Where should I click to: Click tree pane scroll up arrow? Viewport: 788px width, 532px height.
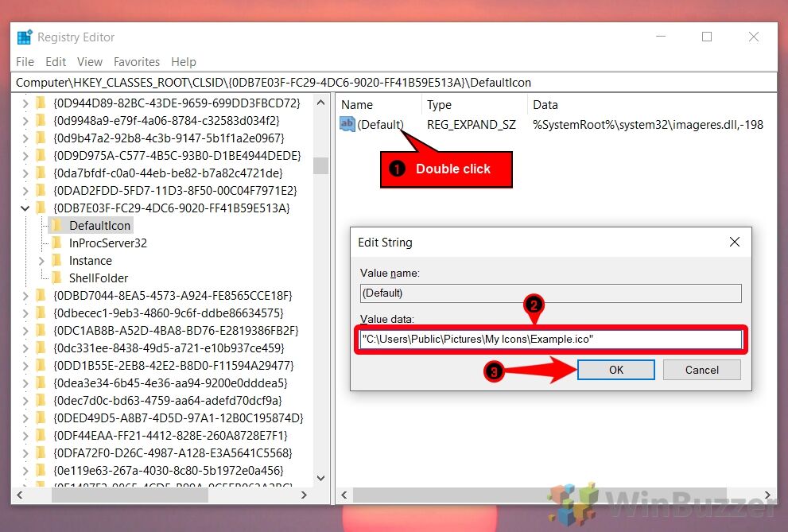(x=320, y=103)
